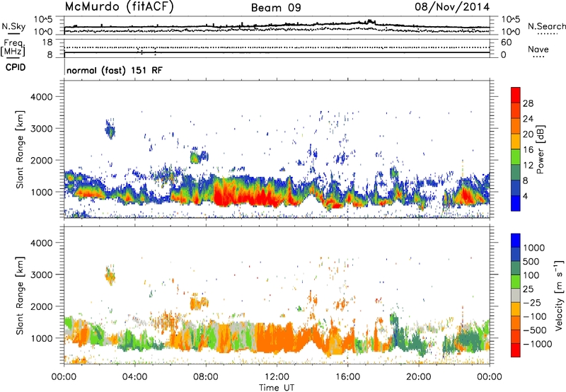
Task: Select the "04:00" time tick label
Action: pos(134,377)
